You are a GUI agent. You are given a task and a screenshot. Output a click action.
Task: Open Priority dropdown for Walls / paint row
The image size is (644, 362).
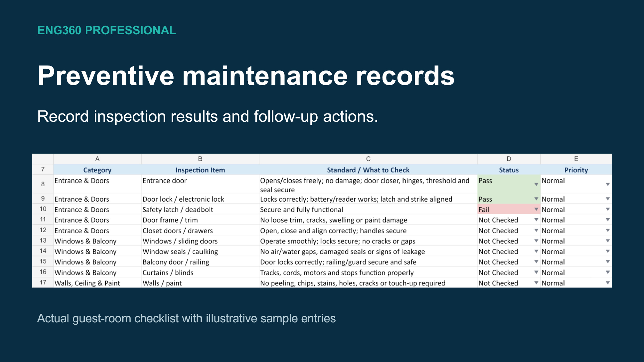608,283
